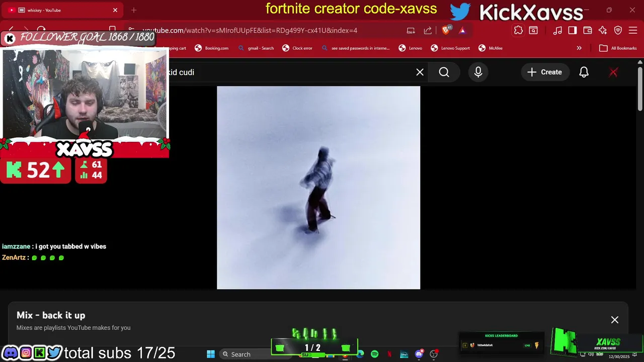Viewport: 644px width, 362px height.
Task: Open the tab search icon in toolbar
Action: point(533,30)
